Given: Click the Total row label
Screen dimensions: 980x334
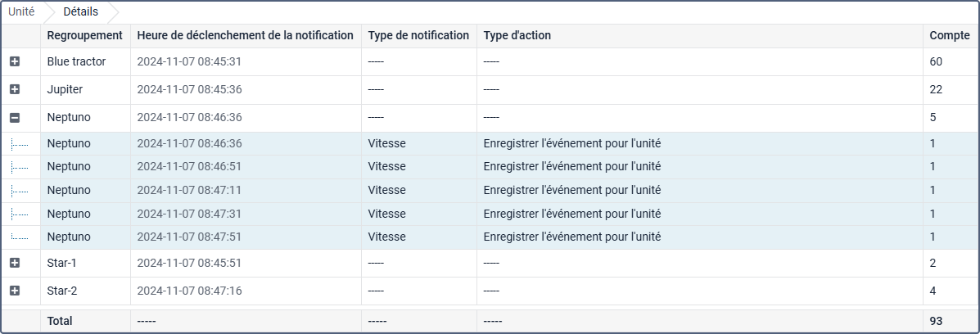Looking at the screenshot, I should pos(60,321).
